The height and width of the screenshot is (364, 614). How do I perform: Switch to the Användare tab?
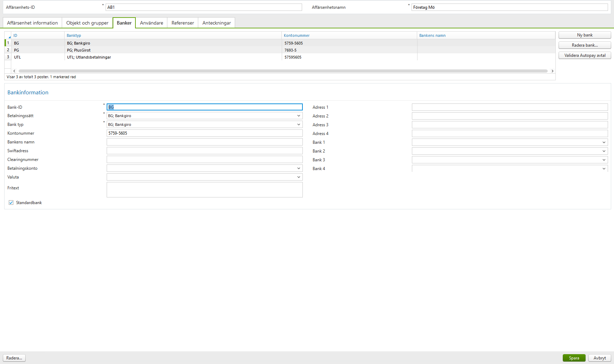[x=151, y=22]
